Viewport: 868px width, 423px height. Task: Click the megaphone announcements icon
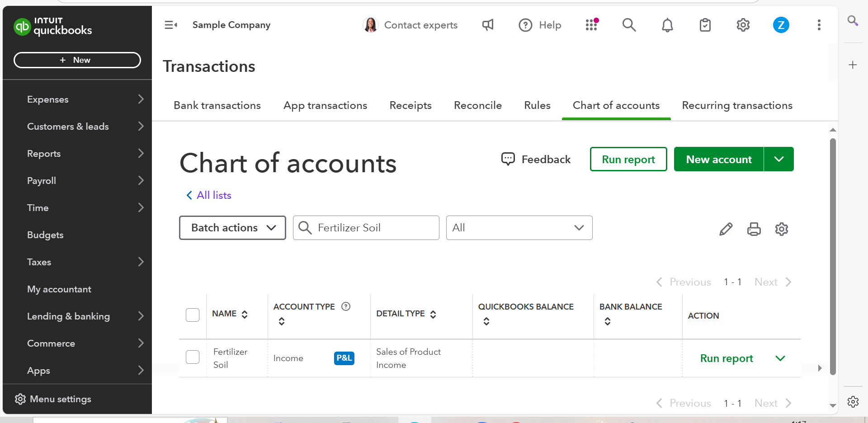pyautogui.click(x=488, y=25)
